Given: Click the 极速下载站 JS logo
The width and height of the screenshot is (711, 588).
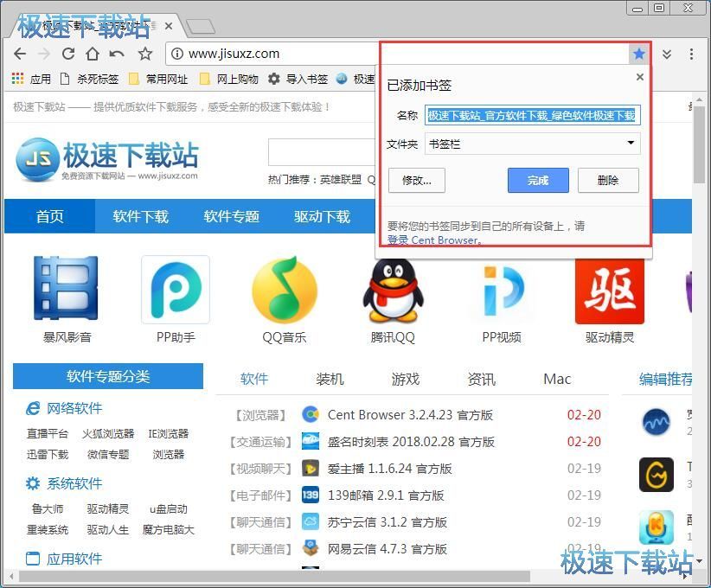Looking at the screenshot, I should [x=107, y=160].
